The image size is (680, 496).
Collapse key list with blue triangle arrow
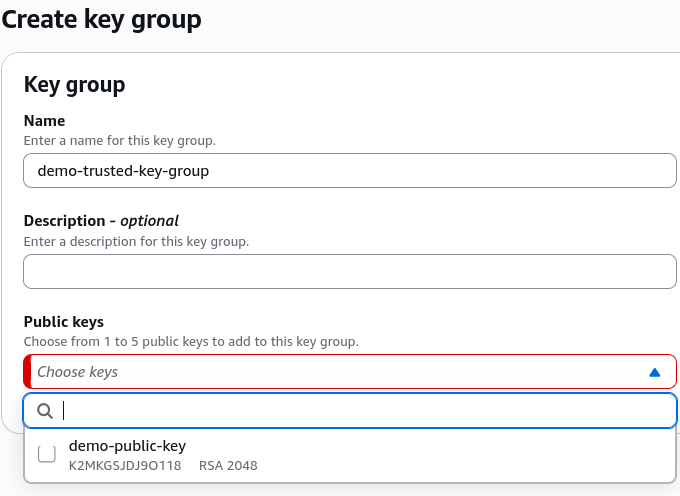click(654, 372)
